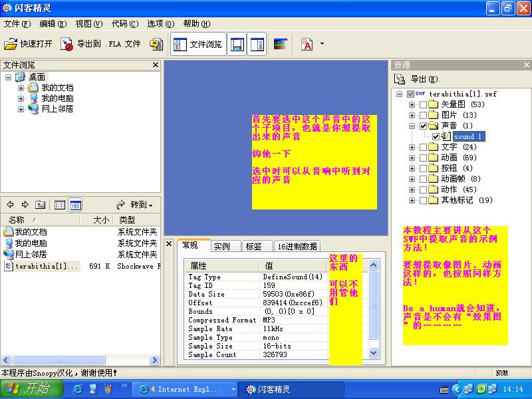Select terabithia[1] file in file list
Screen dimensions: 532x399
coord(42,266)
